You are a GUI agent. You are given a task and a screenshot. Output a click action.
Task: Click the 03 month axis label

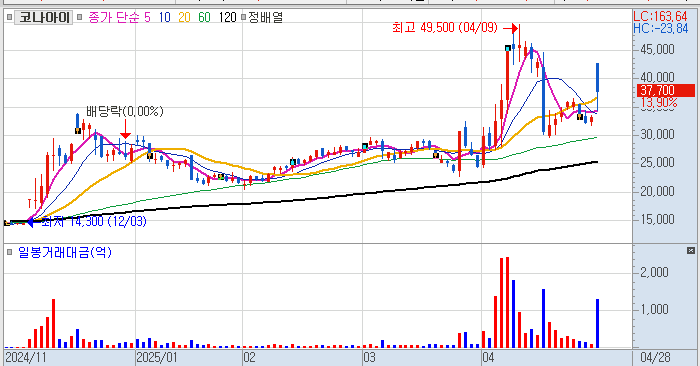[369, 358]
